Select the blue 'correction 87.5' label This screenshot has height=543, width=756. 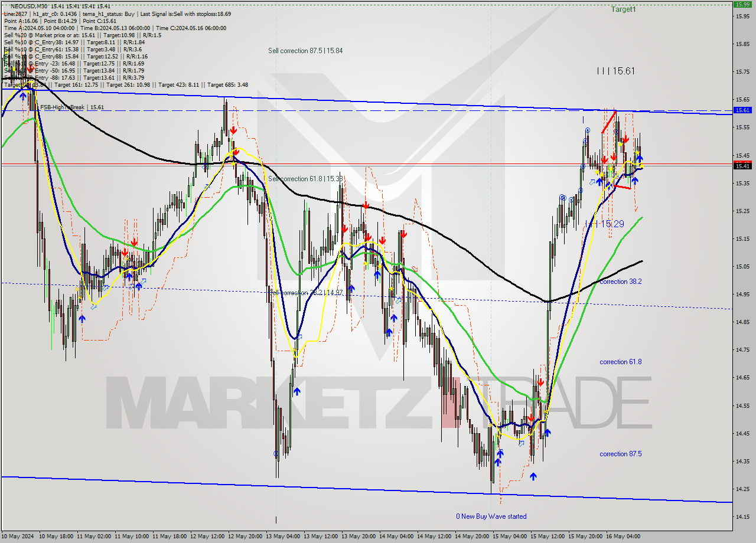621,454
